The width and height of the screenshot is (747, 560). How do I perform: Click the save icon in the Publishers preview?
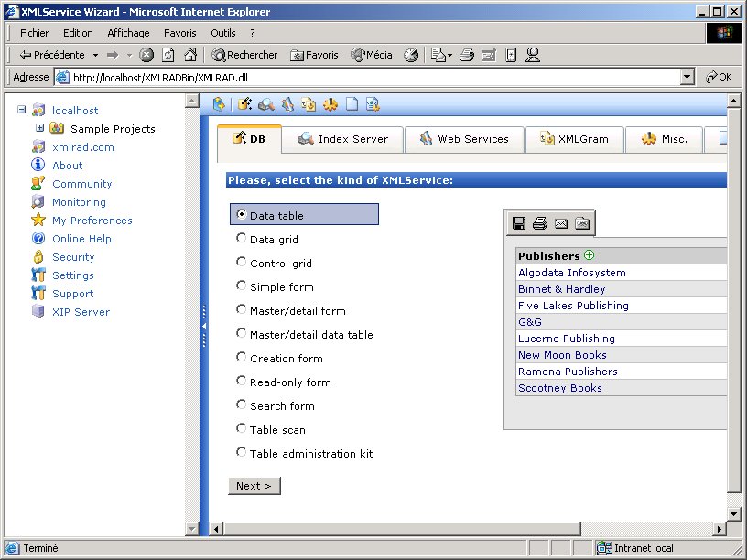coord(519,223)
